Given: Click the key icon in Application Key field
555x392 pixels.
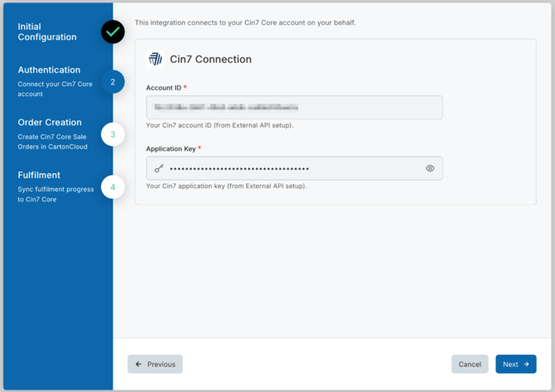Looking at the screenshot, I should (x=159, y=168).
